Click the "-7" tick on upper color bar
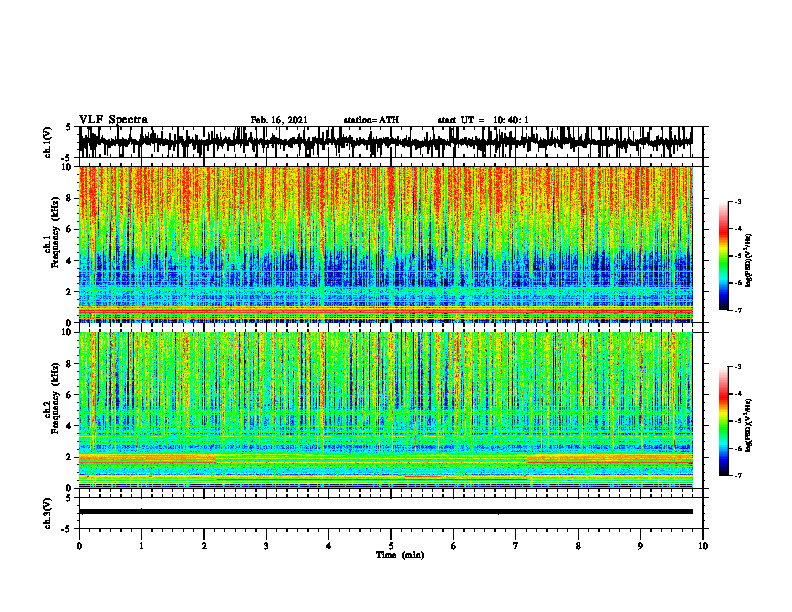 click(738, 310)
